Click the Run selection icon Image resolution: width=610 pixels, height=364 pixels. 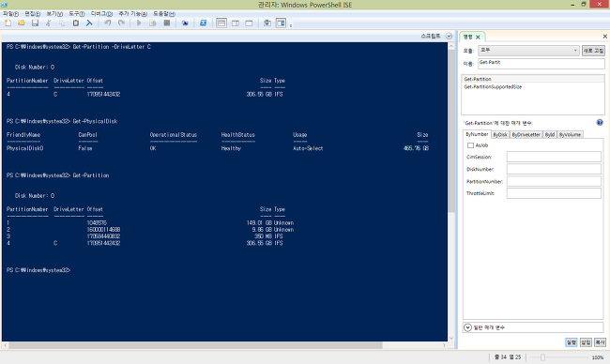(x=153, y=23)
